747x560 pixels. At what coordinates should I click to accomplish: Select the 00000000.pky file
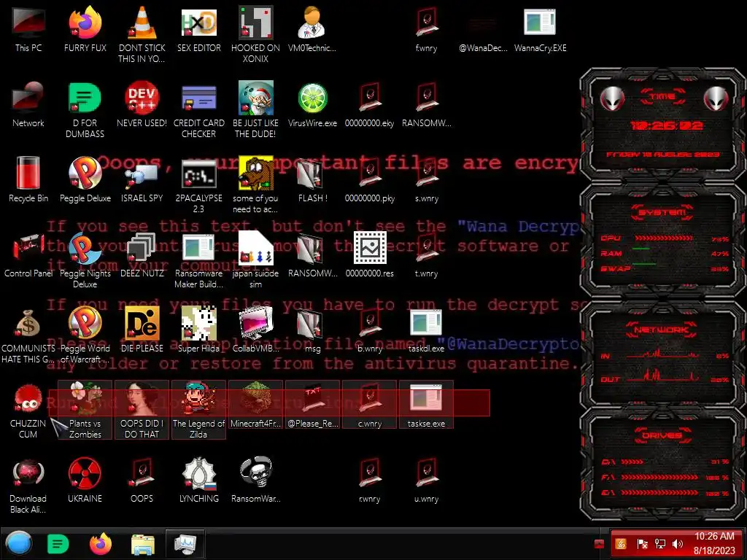pyautogui.click(x=369, y=179)
